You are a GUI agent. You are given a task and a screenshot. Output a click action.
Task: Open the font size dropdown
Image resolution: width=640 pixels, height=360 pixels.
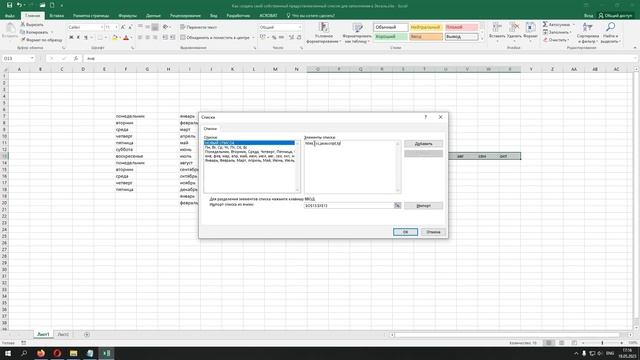pyautogui.click(x=116, y=27)
